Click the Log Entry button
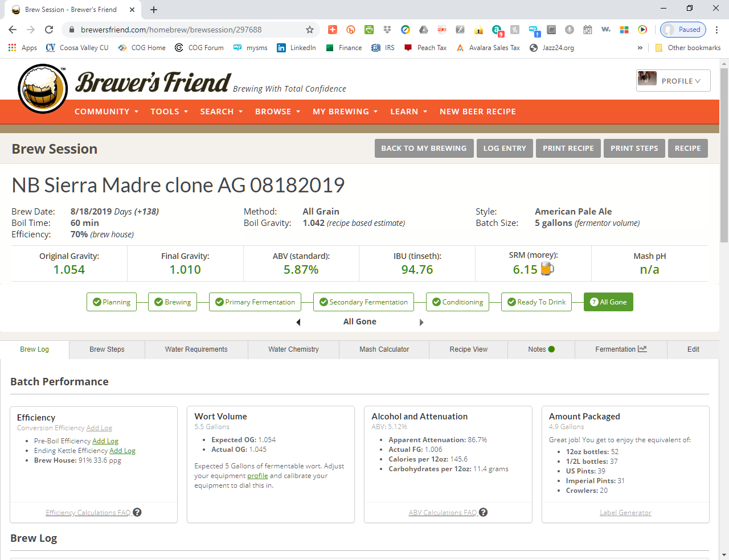Viewport: 729px width, 560px height. tap(505, 148)
